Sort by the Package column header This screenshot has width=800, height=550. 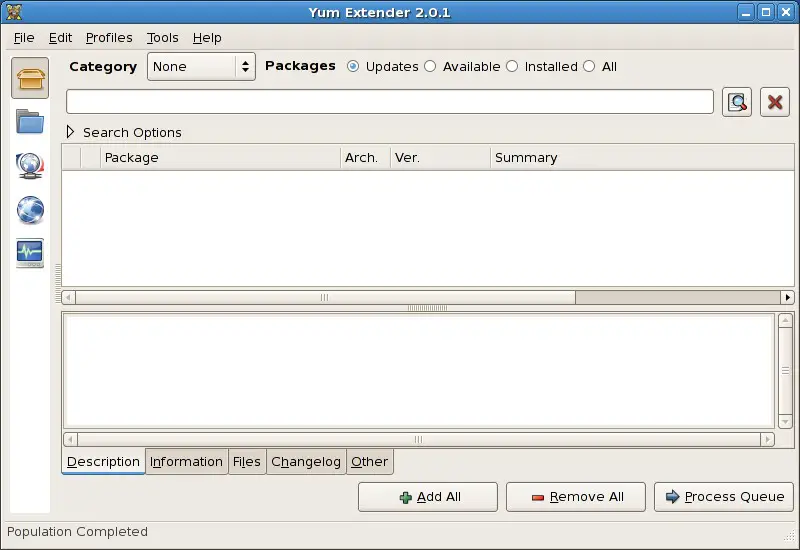coord(220,158)
